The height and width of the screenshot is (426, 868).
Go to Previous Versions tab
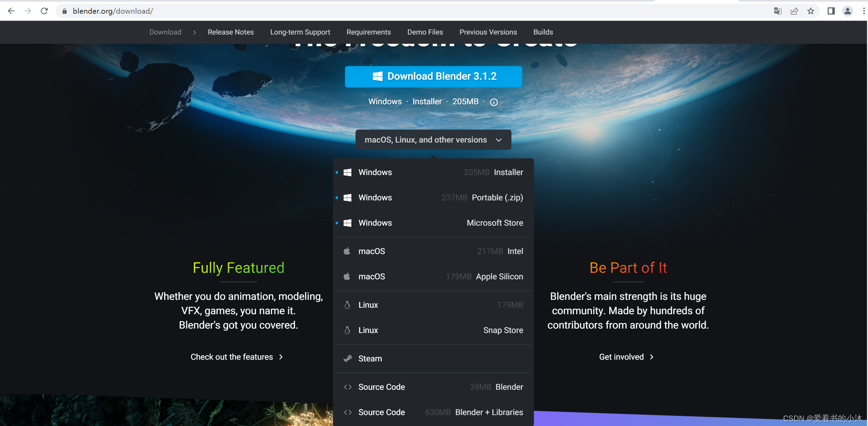[488, 32]
